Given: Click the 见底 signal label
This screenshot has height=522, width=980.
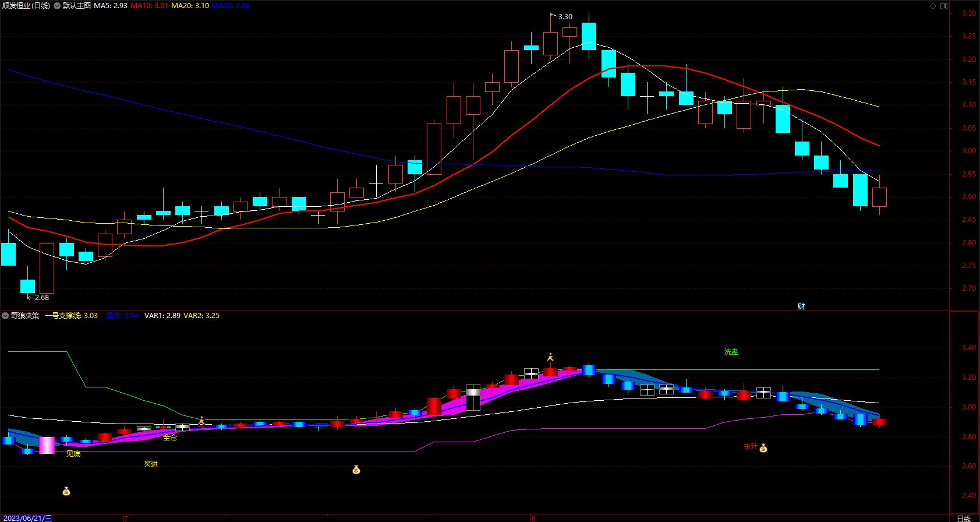Looking at the screenshot, I should 73,454.
